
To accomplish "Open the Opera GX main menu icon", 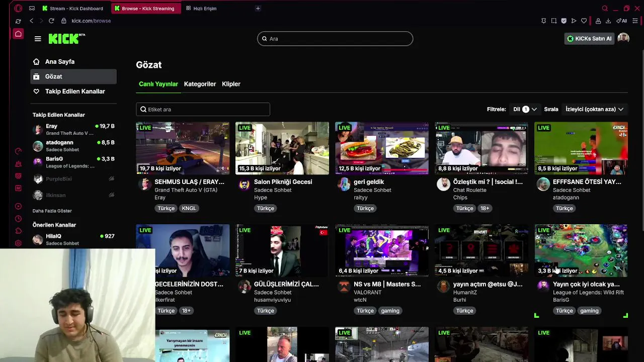I will (x=18, y=8).
